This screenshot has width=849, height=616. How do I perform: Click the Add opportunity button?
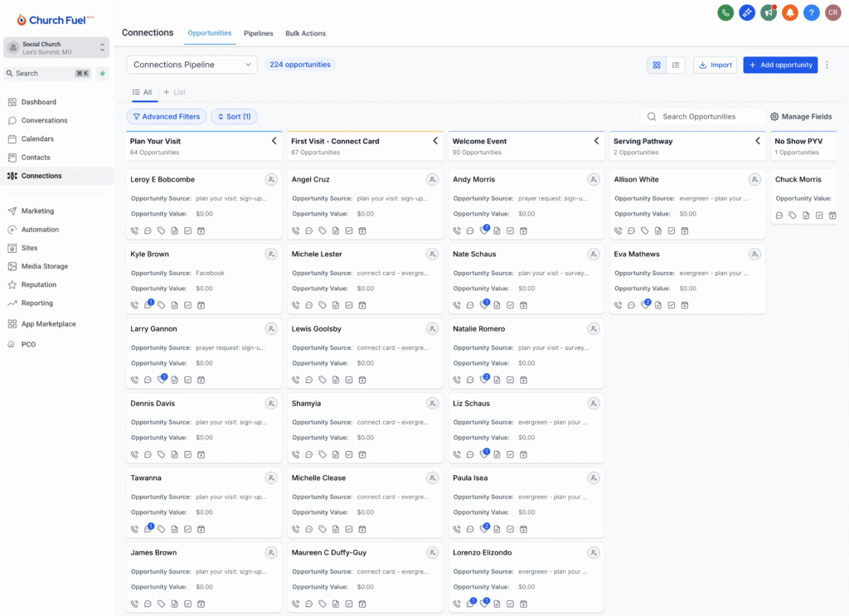click(x=779, y=65)
